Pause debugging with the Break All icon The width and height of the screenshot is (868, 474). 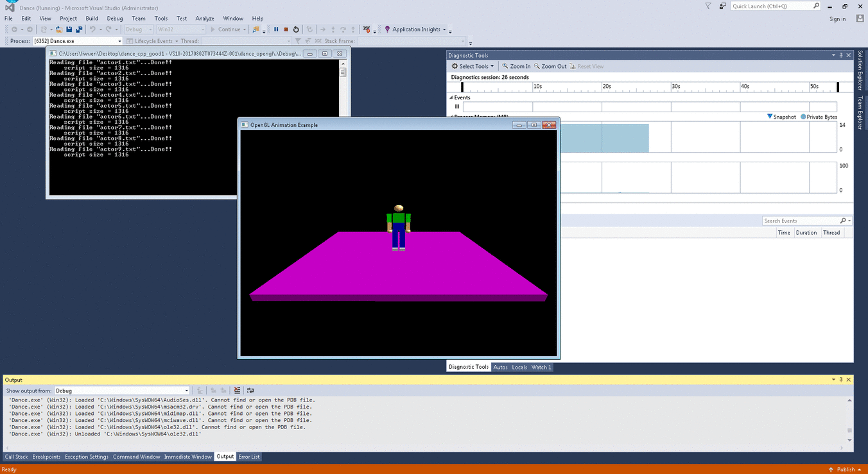[x=276, y=30]
